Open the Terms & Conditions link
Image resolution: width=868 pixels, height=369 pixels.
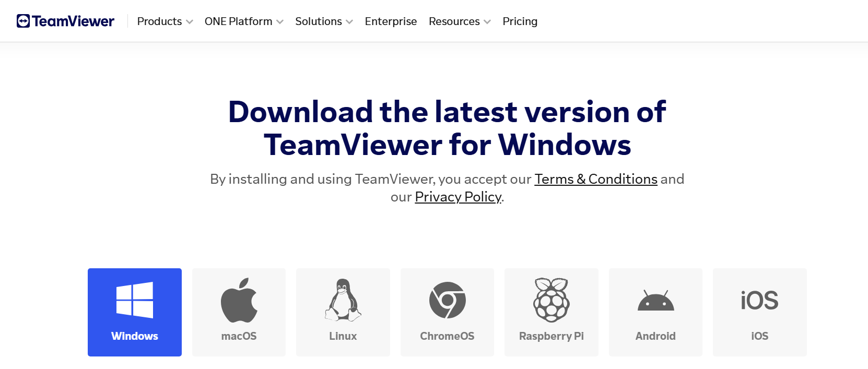click(596, 179)
